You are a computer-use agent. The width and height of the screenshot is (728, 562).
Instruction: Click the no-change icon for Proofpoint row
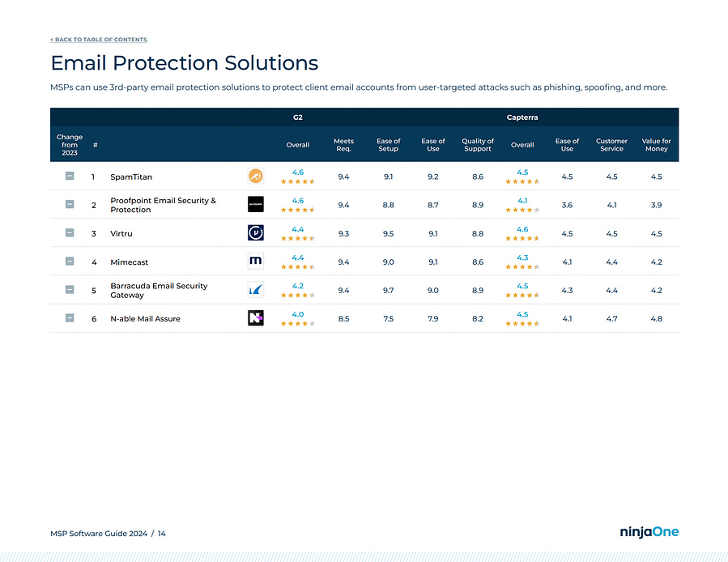tap(70, 204)
